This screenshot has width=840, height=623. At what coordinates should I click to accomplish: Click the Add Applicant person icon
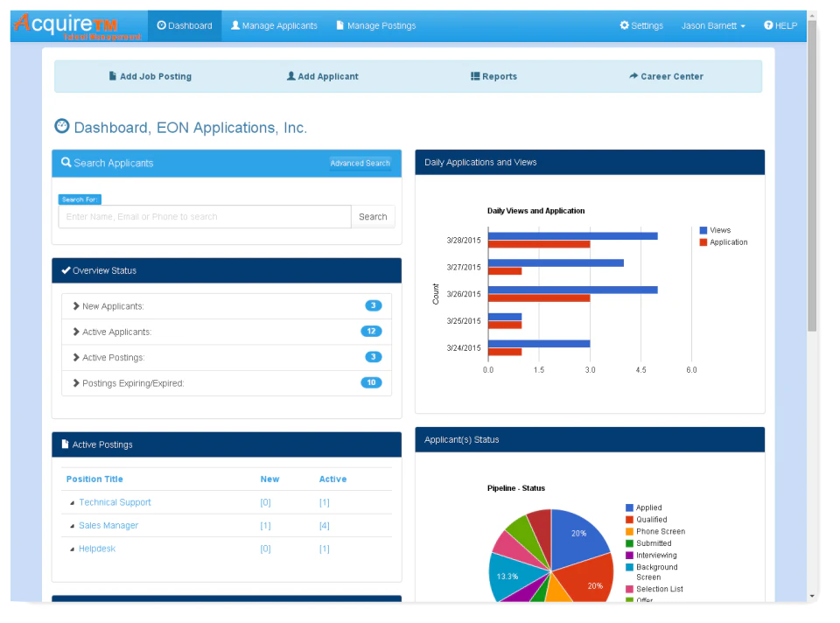pyautogui.click(x=290, y=76)
